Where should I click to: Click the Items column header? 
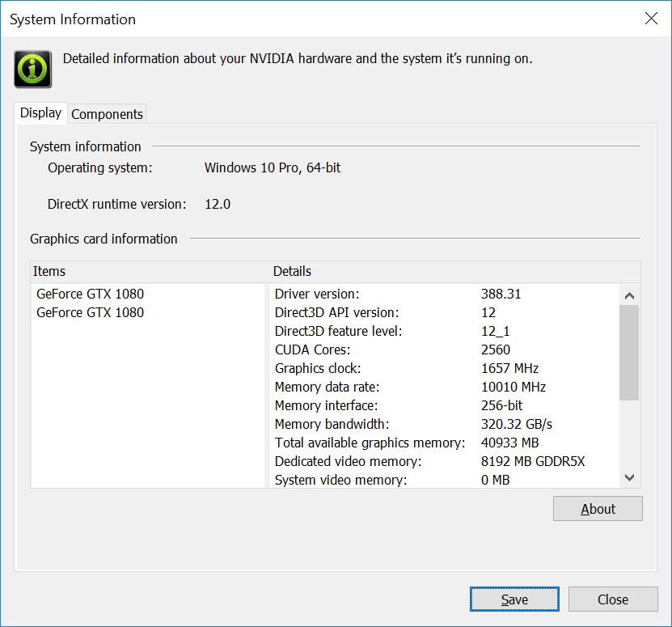click(148, 272)
